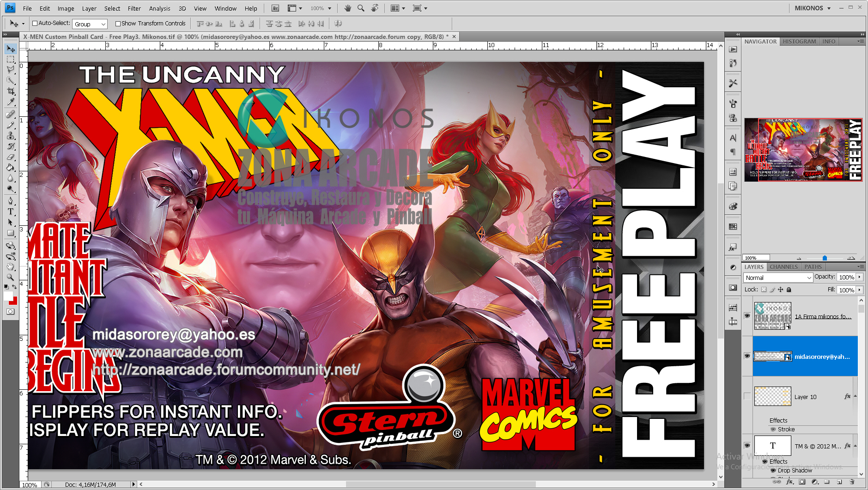Open the Opacity slider arrow

860,277
